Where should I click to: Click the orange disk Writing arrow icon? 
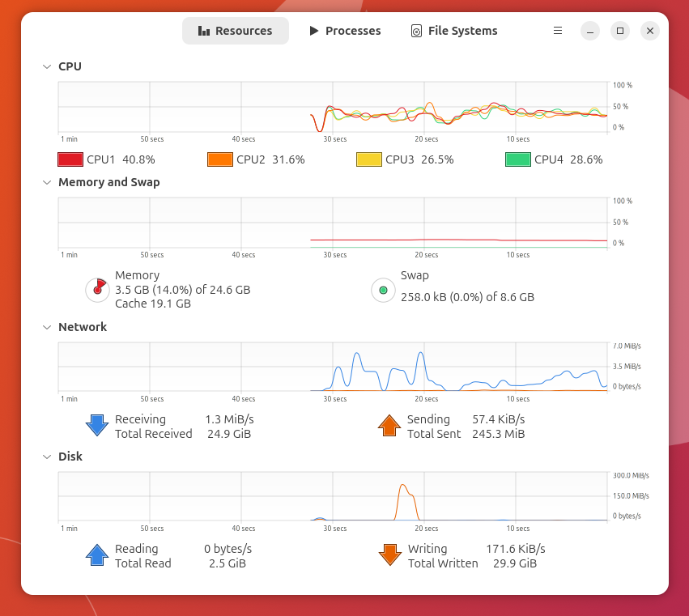click(389, 555)
